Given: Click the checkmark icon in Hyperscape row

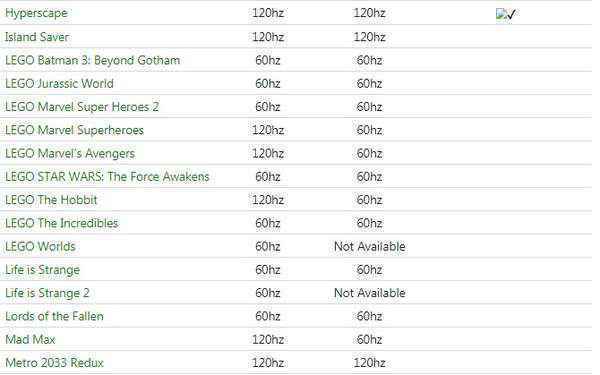Looking at the screenshot, I should [506, 14].
